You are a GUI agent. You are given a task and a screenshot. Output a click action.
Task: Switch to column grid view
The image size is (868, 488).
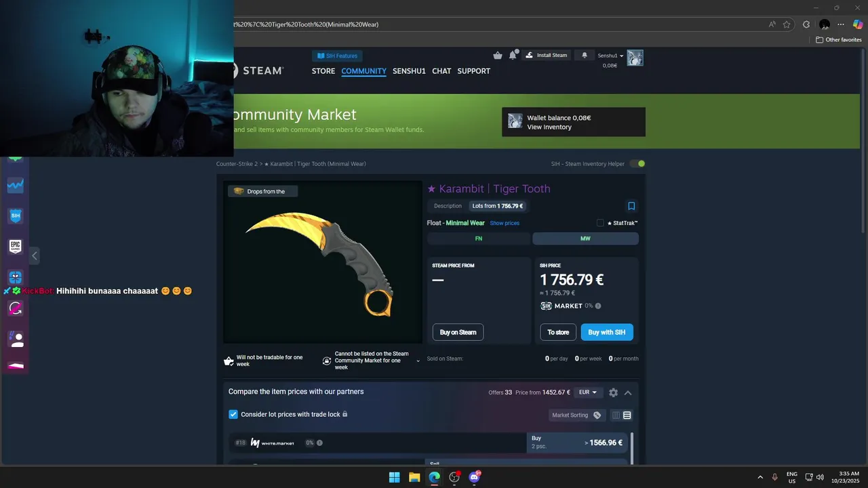click(616, 415)
